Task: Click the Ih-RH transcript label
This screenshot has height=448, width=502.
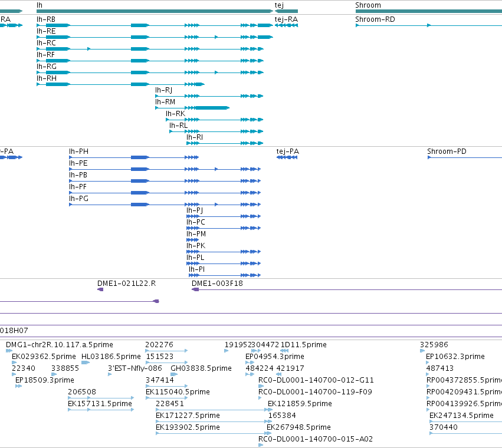Action: pos(47,78)
